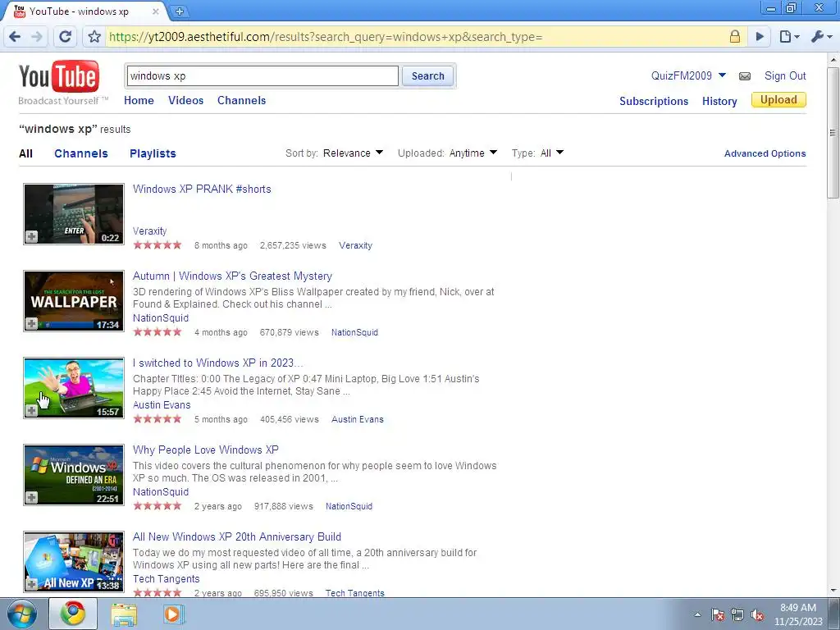
Task: Click the page vertical scrollbar thumb
Action: tap(833, 132)
